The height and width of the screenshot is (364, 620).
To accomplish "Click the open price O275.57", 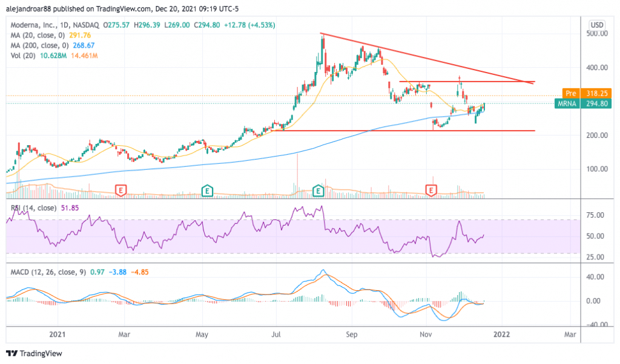I will [116, 25].
